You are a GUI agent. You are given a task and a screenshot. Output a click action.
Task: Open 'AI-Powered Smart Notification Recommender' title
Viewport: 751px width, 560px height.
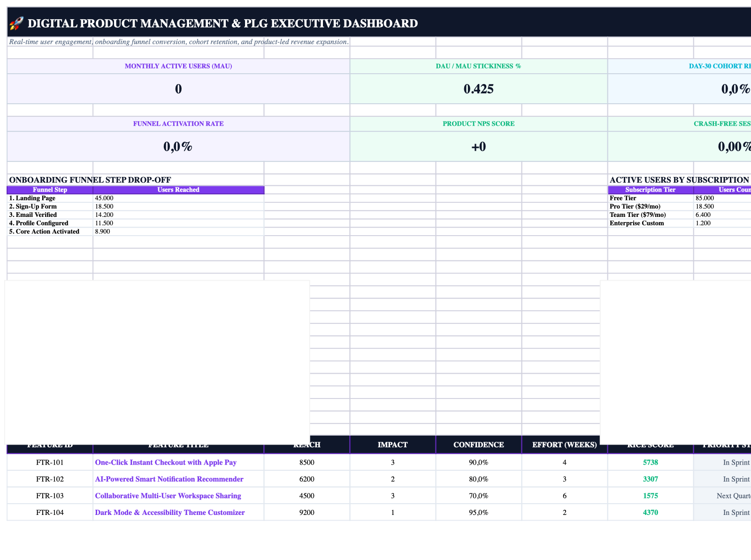(x=169, y=479)
